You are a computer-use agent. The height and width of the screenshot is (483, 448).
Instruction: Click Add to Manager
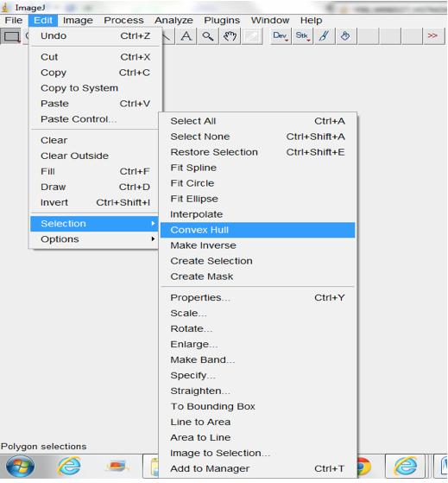click(257, 469)
